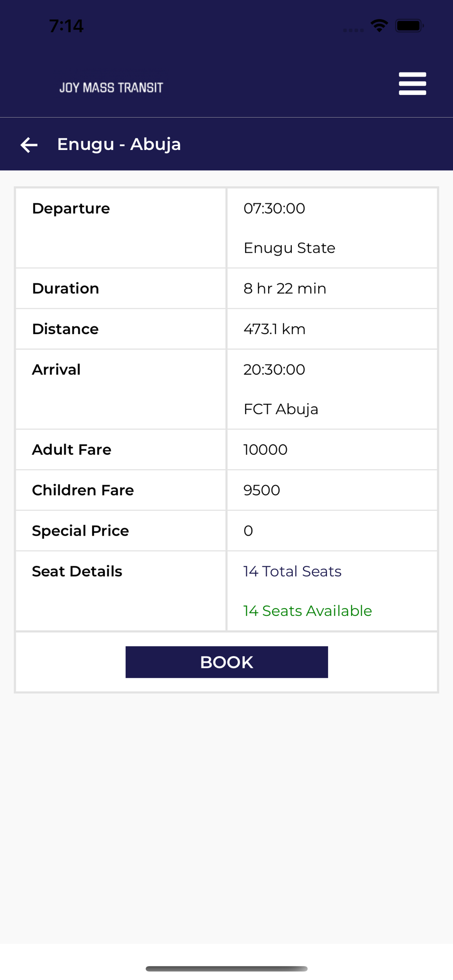Viewport: 453px width, 980px height.
Task: Tap the 07:30:00 departure time
Action: (274, 209)
